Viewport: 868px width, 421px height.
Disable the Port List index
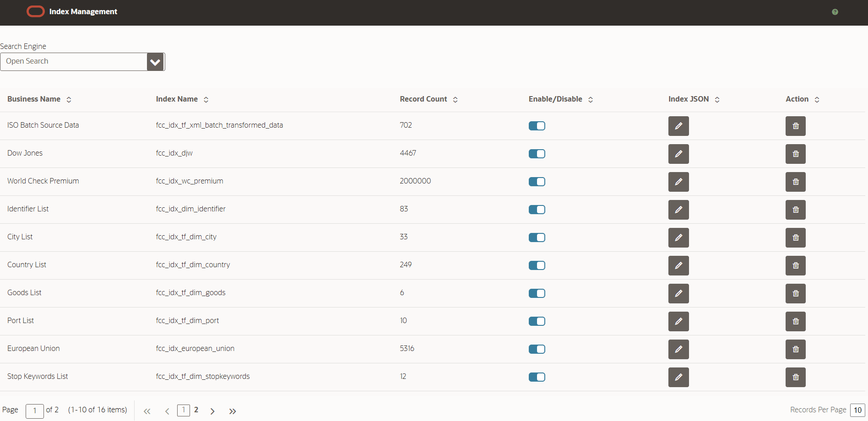[x=537, y=321]
